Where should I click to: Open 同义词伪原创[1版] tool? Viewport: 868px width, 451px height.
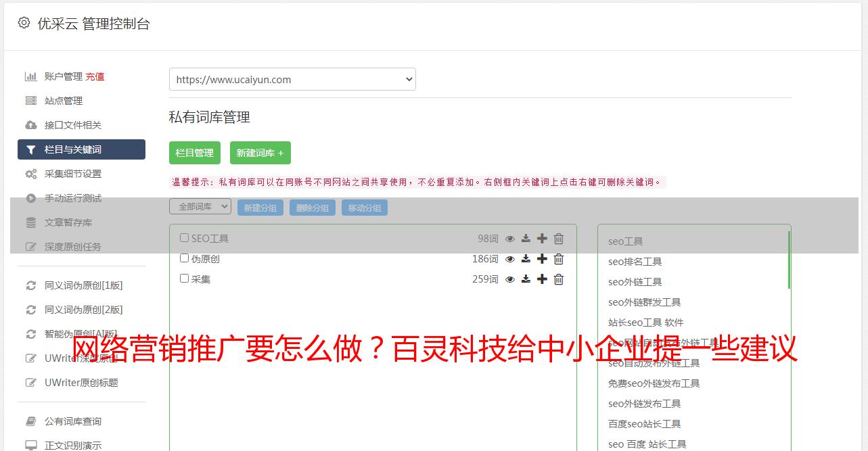pos(84,285)
